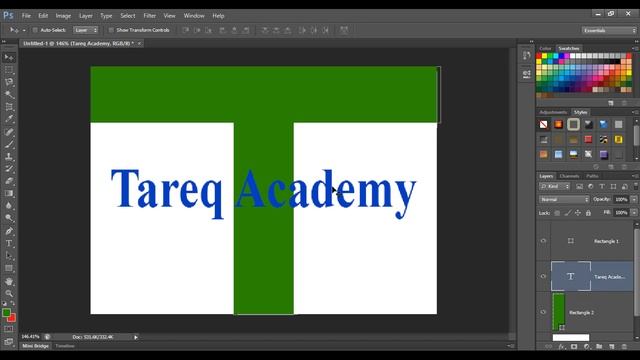This screenshot has height=360, width=640.
Task: Select the Dodge tool
Action: [x=9, y=218]
